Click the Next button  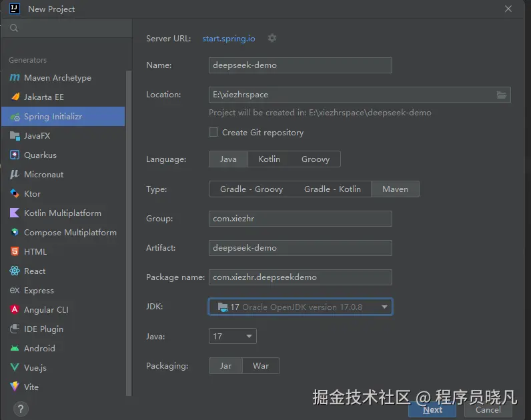pyautogui.click(x=432, y=409)
